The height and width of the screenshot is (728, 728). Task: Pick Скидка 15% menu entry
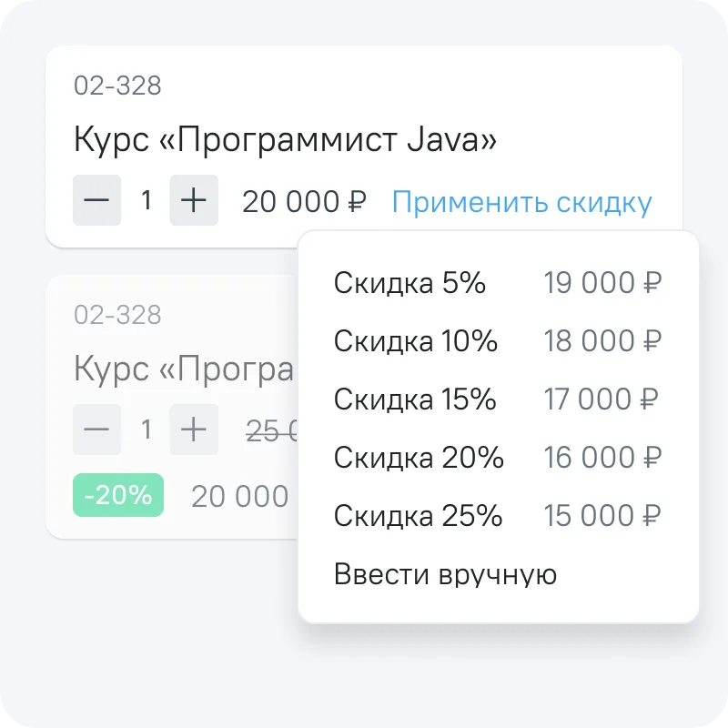(x=498, y=399)
